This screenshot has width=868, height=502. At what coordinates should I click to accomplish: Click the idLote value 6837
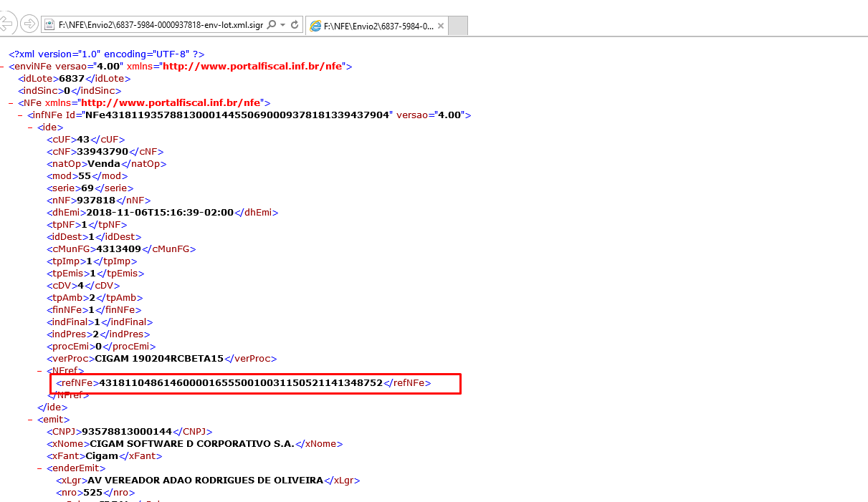(x=72, y=79)
